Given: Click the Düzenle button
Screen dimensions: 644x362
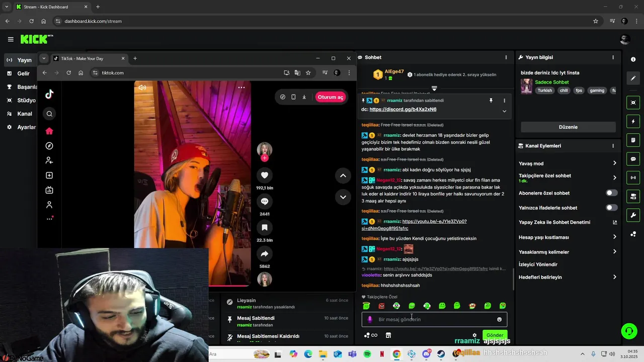Looking at the screenshot, I should (568, 127).
